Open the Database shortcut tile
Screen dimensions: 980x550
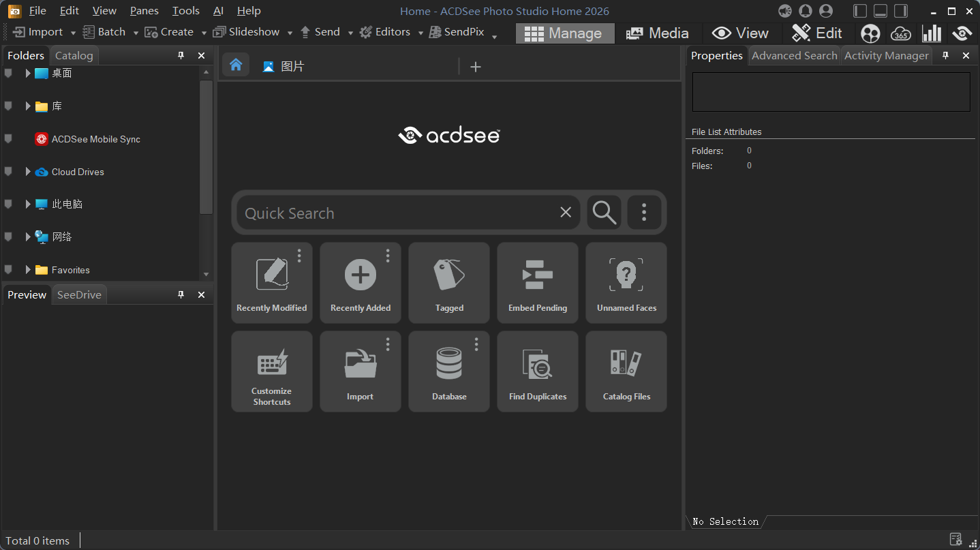(448, 371)
